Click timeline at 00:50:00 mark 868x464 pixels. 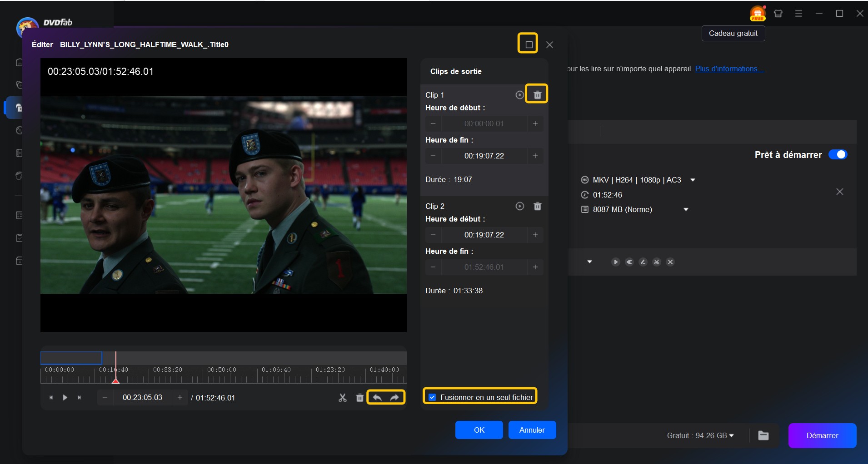[x=222, y=370]
